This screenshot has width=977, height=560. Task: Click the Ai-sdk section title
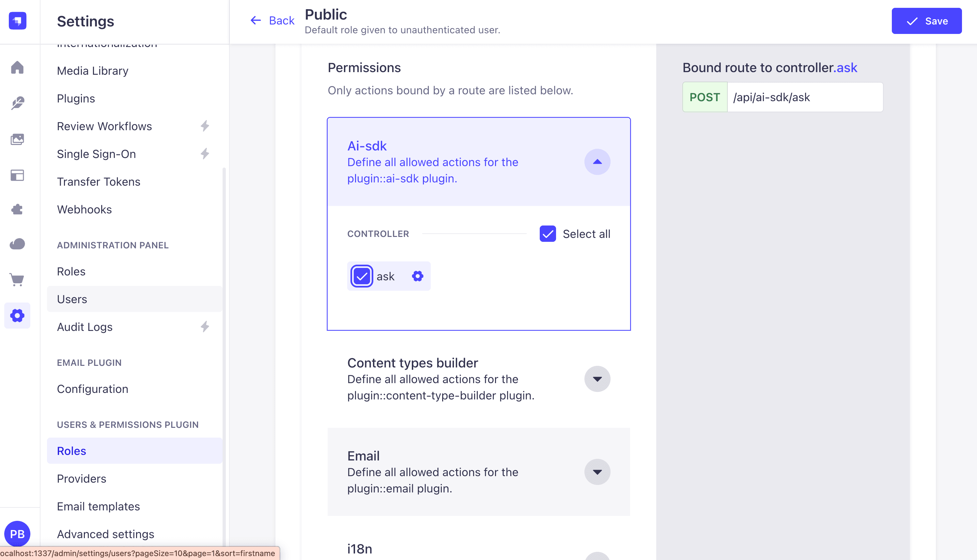click(367, 146)
